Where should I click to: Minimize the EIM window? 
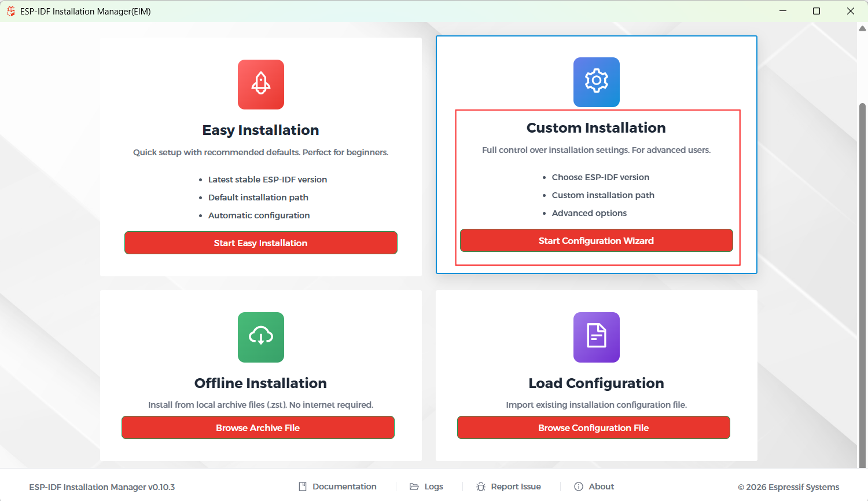[783, 11]
